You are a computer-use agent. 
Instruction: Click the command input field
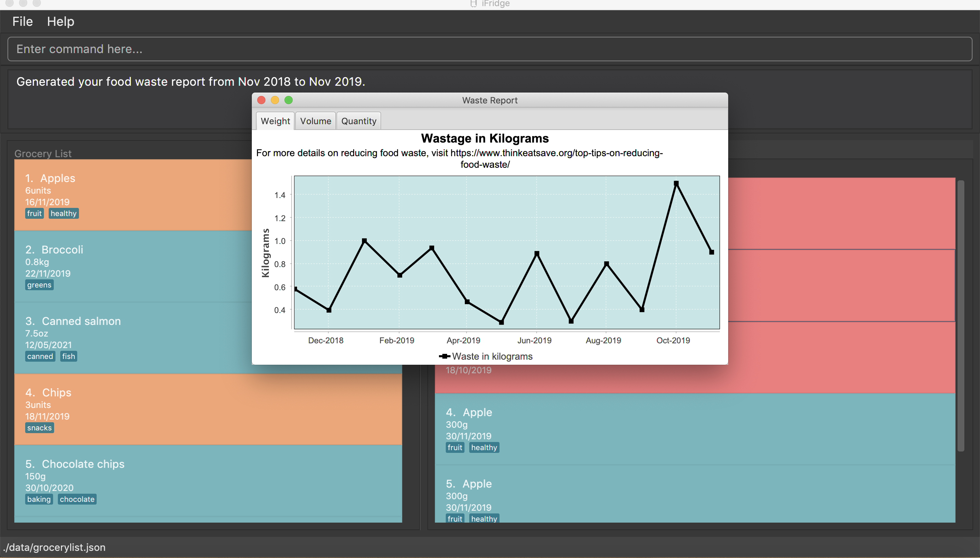(489, 49)
